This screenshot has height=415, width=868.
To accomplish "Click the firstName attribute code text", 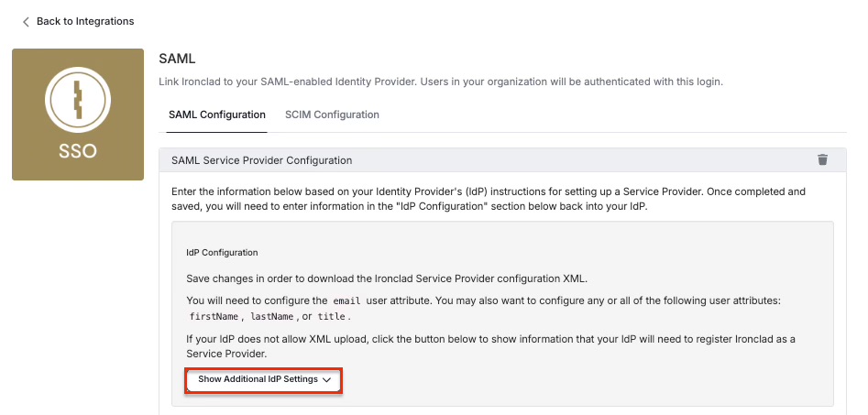I will [x=214, y=317].
